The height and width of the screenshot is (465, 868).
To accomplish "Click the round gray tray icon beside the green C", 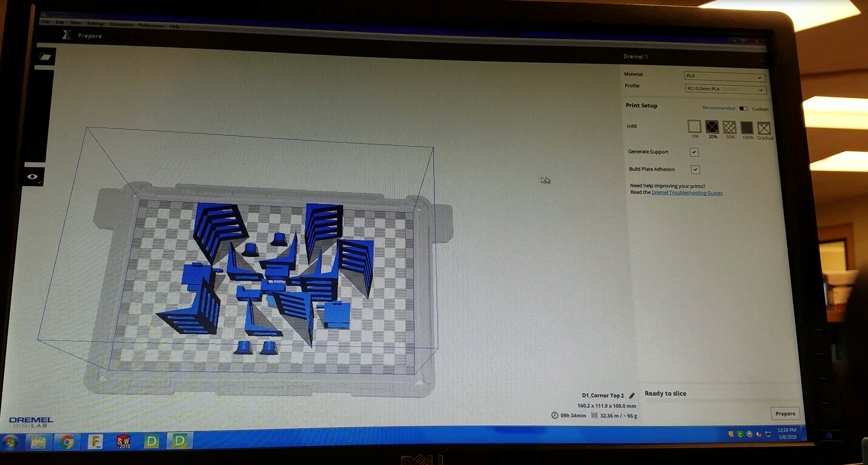I will pyautogui.click(x=749, y=434).
